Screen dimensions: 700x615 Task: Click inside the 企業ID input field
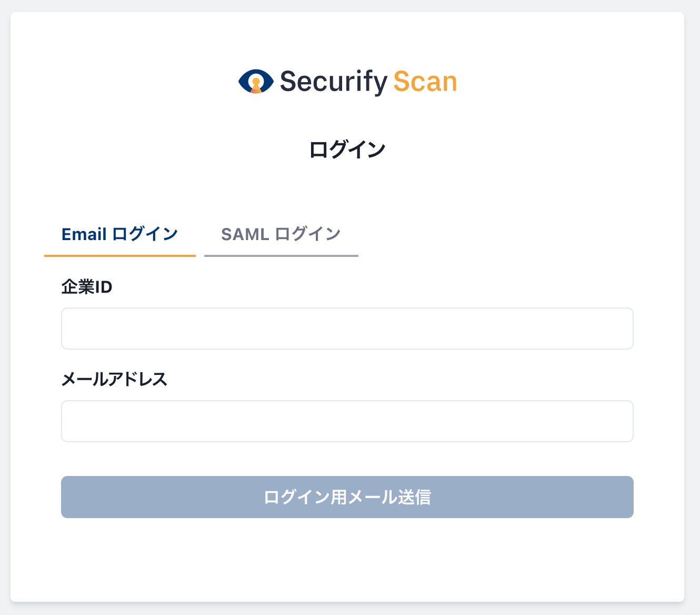point(347,329)
